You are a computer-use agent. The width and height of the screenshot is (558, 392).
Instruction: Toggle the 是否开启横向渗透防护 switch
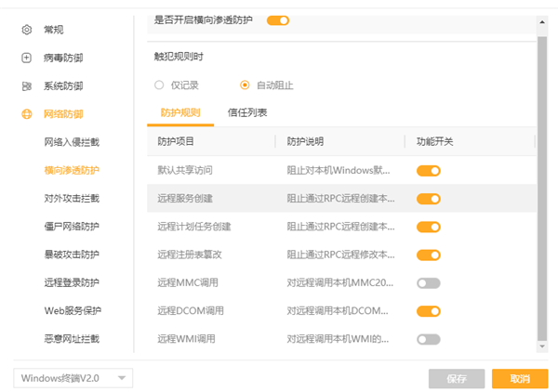coord(278,20)
